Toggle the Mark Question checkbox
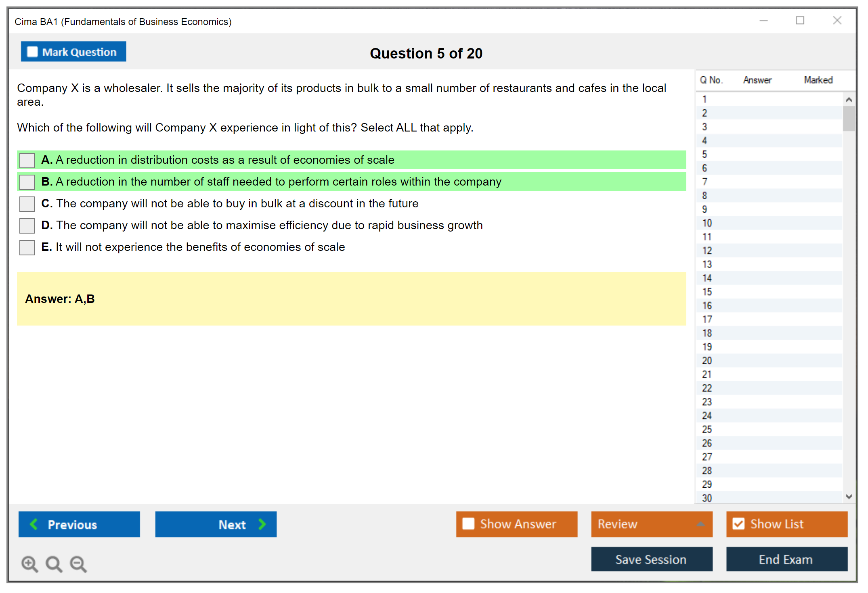This screenshot has width=868, height=593. [32, 52]
